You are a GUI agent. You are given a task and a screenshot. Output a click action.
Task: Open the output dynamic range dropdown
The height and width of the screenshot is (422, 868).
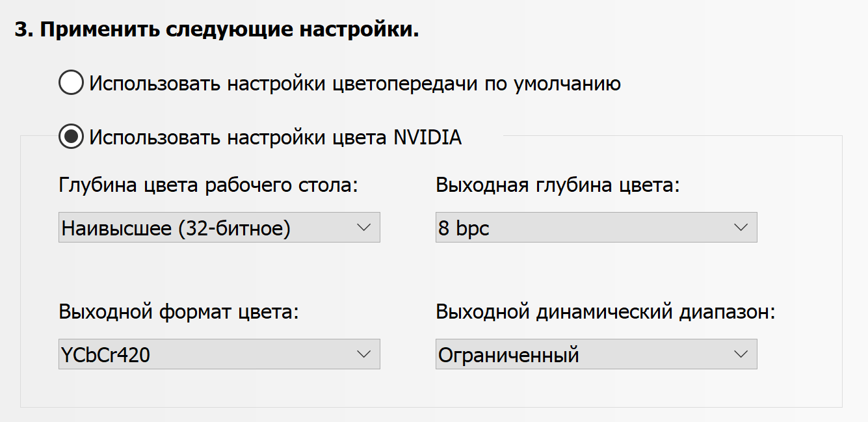pyautogui.click(x=596, y=354)
